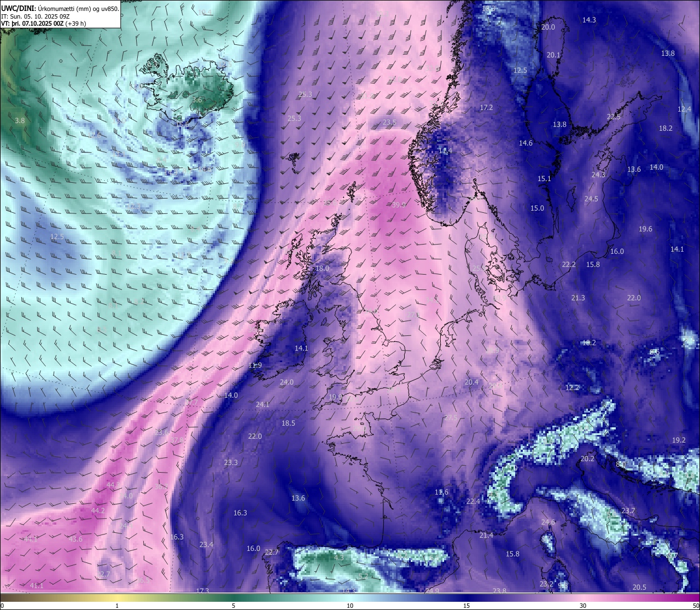Click the color bar label 1
The width and height of the screenshot is (700, 610).
117,606
